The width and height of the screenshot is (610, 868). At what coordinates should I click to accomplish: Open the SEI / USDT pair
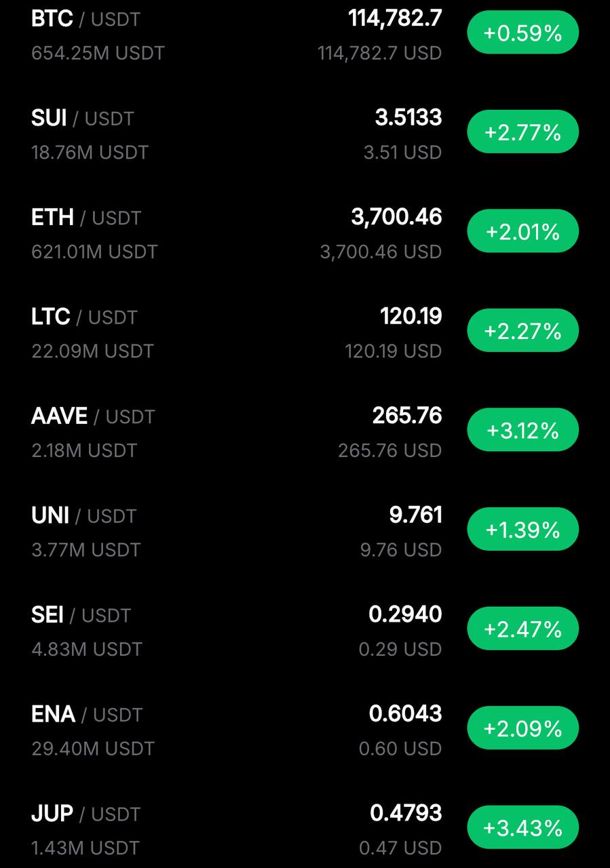[305, 631]
